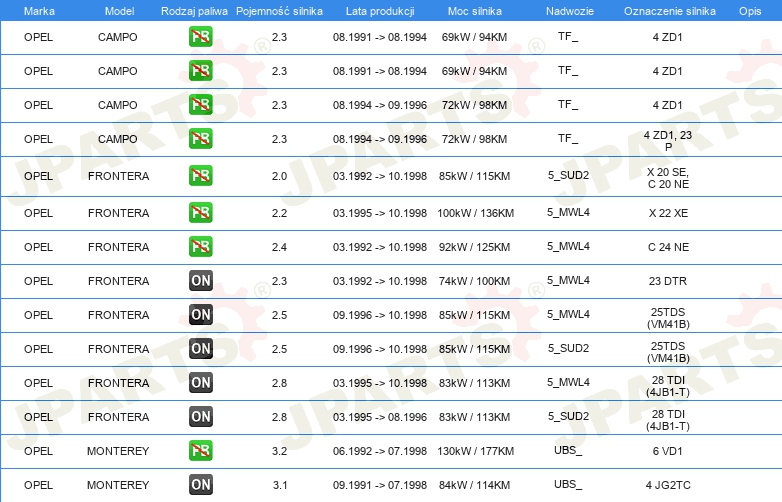Image resolution: width=782 pixels, height=502 pixels.
Task: Click power value 84kW / 114KM
Action: [x=474, y=485]
